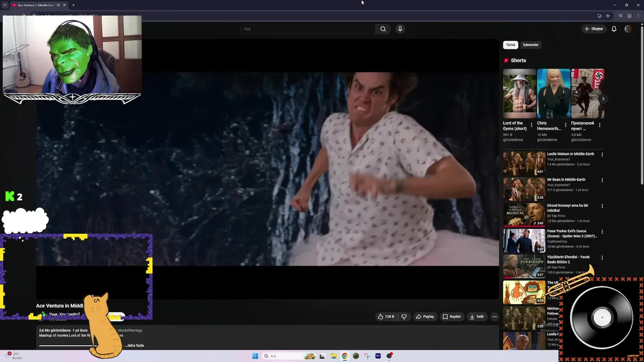
Task: Open Windows Start menu
Action: coord(255,356)
